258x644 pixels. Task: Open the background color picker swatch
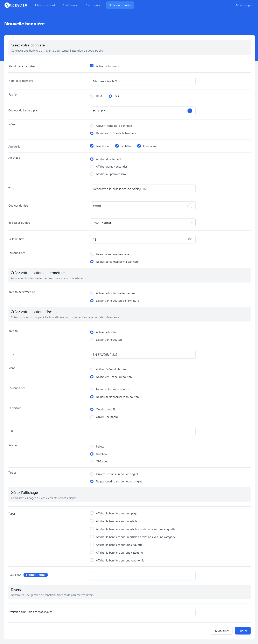pyautogui.click(x=190, y=111)
